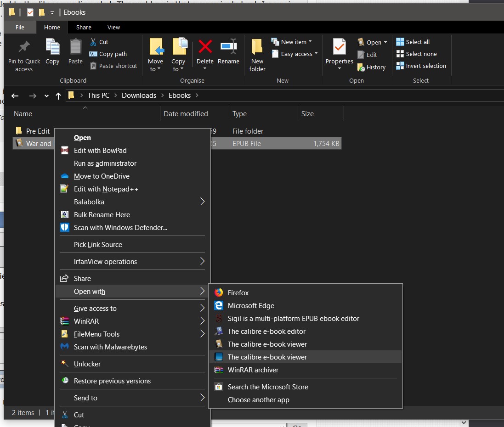
Task: Click Downloads in the address bar path
Action: click(139, 96)
